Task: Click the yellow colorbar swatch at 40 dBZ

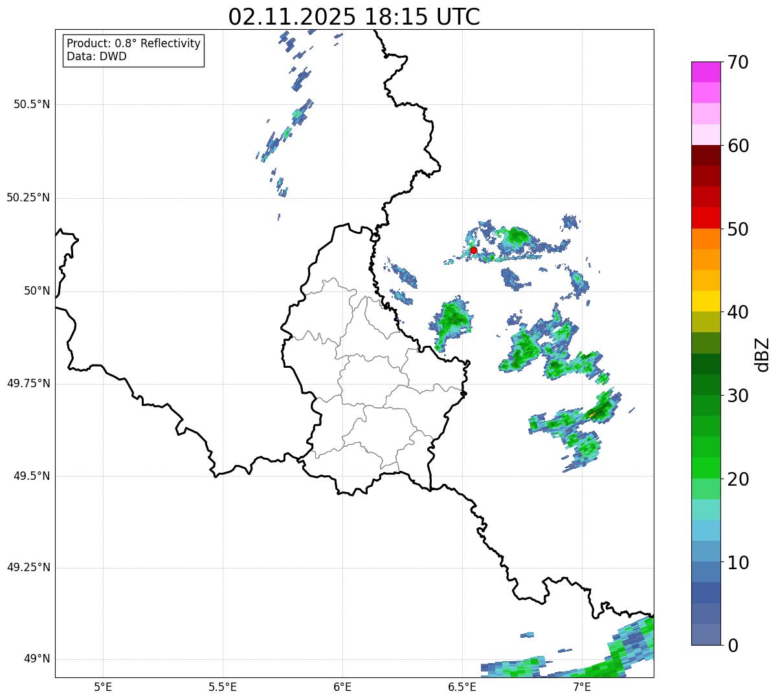Action: tap(706, 302)
